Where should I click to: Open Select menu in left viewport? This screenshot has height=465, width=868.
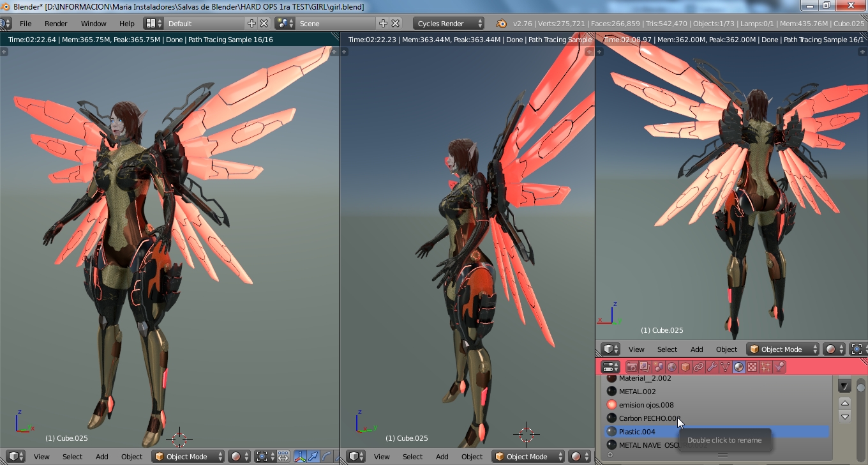(x=72, y=457)
